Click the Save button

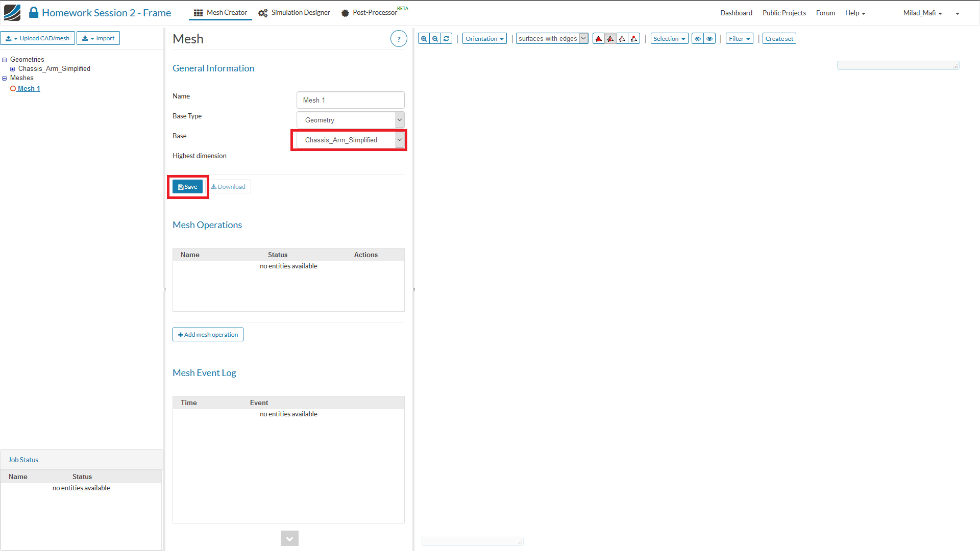(x=187, y=187)
